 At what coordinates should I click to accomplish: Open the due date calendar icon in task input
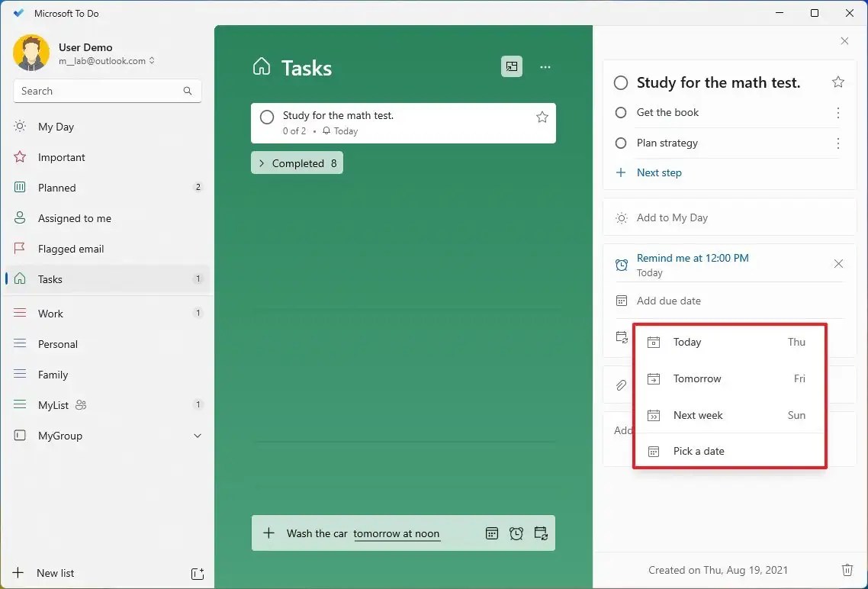pos(492,533)
